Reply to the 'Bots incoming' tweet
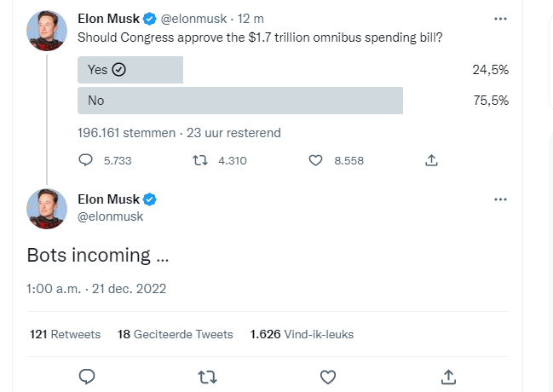This screenshot has height=392, width=553. (x=87, y=377)
